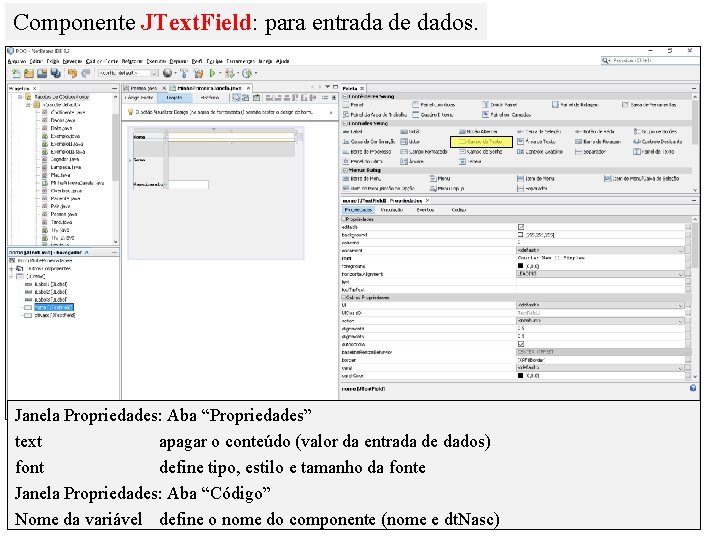The width and height of the screenshot is (720, 540).
Task: Switch to the Vinculação tab in Properties window
Action: [392, 210]
